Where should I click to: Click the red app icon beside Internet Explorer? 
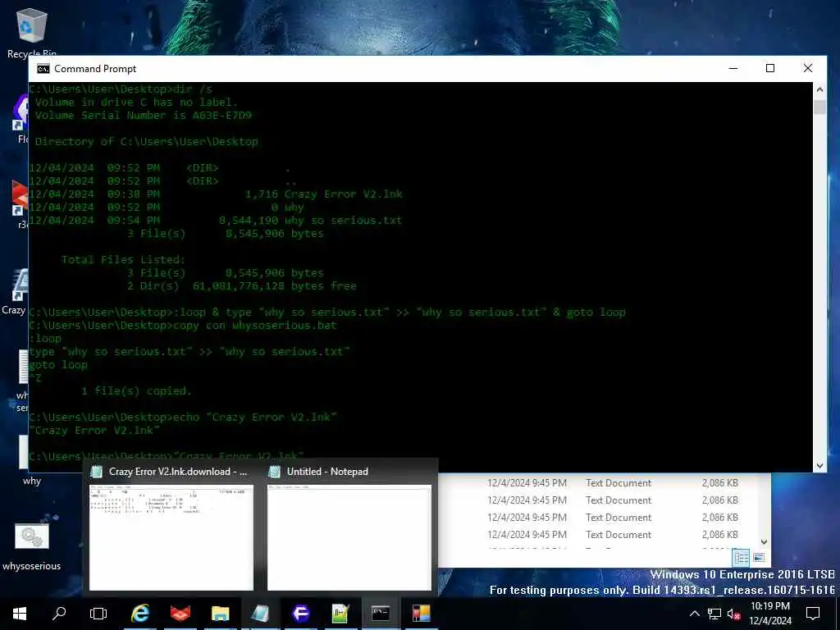coord(180,614)
